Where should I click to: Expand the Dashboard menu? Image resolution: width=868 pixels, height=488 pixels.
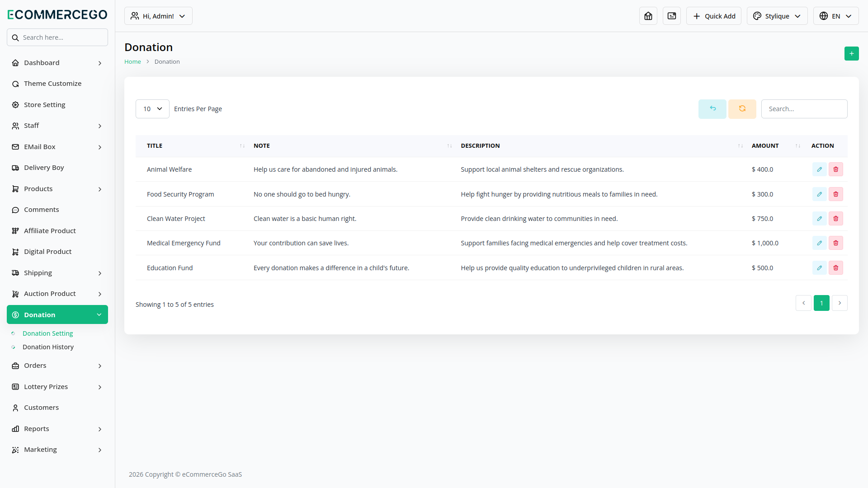point(57,63)
